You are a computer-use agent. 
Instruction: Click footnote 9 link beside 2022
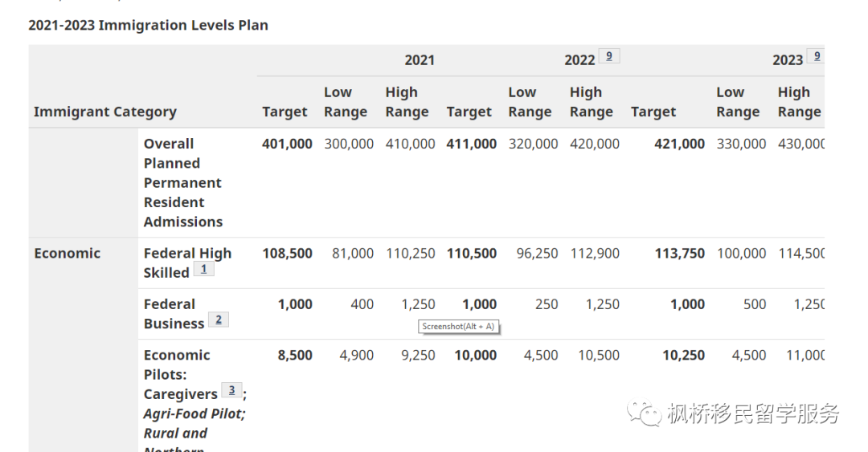(x=608, y=56)
